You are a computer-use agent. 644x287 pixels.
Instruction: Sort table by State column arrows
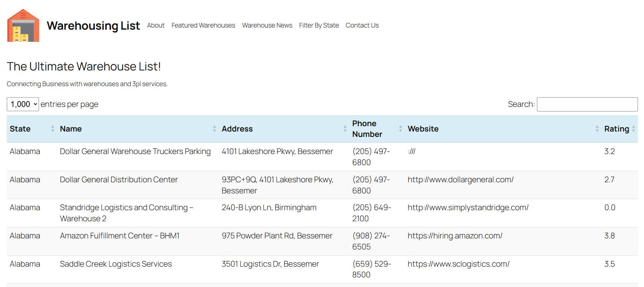point(53,129)
